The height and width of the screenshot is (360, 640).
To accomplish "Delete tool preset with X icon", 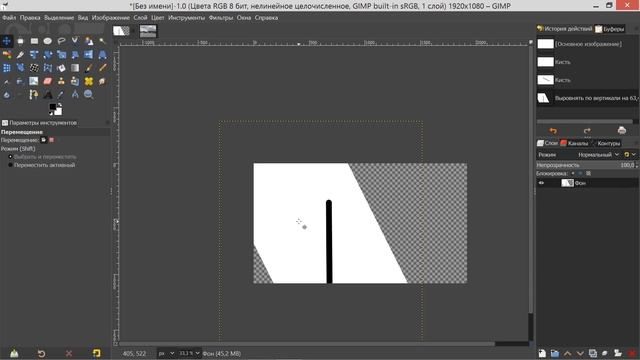I will [x=69, y=353].
